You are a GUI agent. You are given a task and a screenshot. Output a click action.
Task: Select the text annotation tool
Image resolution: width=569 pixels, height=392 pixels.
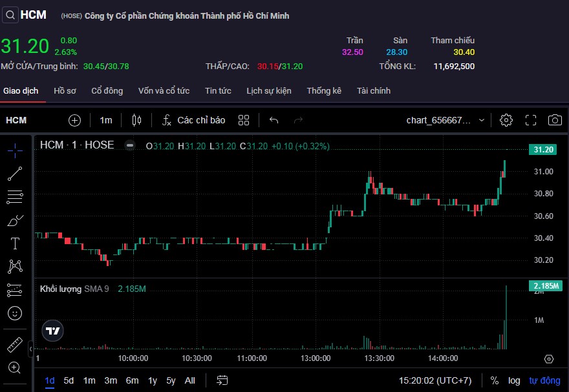[15, 243]
